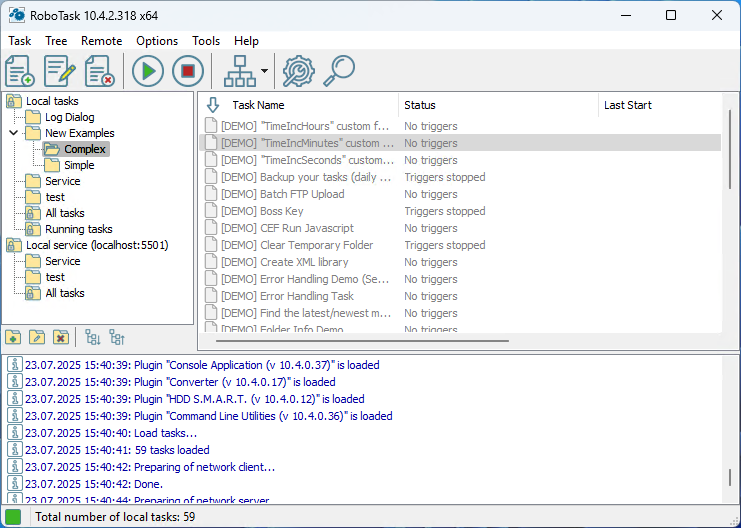Image resolution: width=741 pixels, height=528 pixels.
Task: Select Local service (localhost:5501) node
Action: click(97, 245)
